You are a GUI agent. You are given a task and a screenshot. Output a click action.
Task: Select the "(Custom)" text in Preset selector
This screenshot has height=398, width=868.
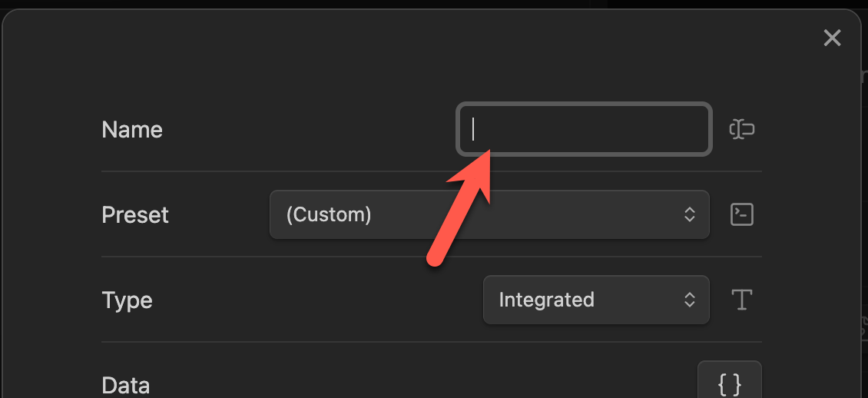coord(329,214)
